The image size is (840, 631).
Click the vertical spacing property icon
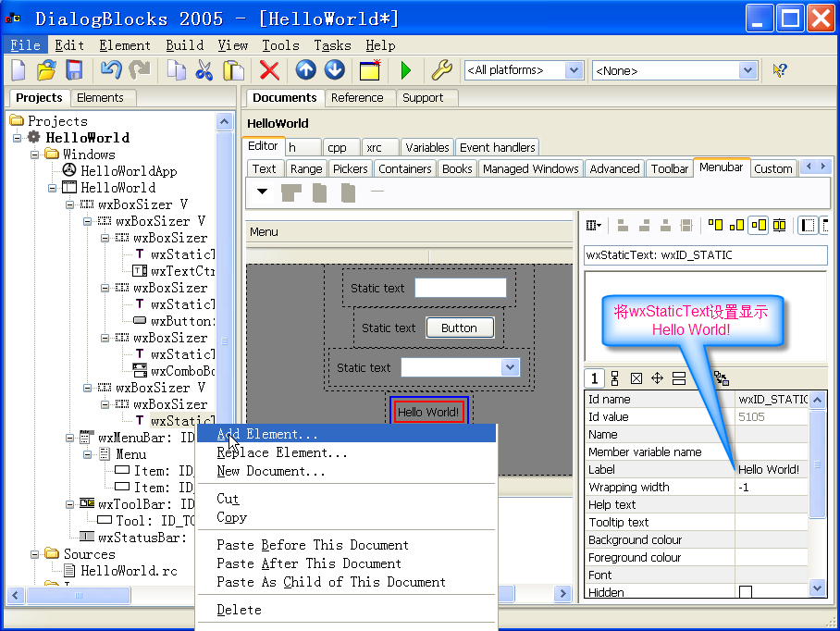[614, 378]
